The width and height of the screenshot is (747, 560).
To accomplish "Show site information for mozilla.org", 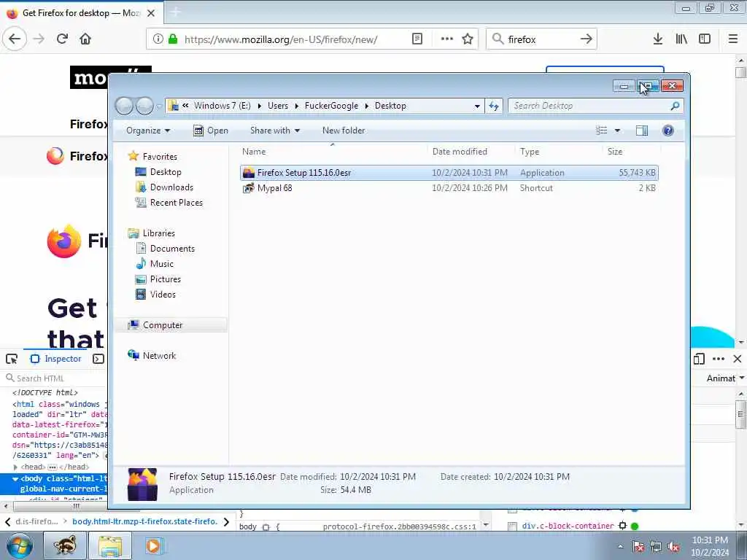I will [158, 39].
